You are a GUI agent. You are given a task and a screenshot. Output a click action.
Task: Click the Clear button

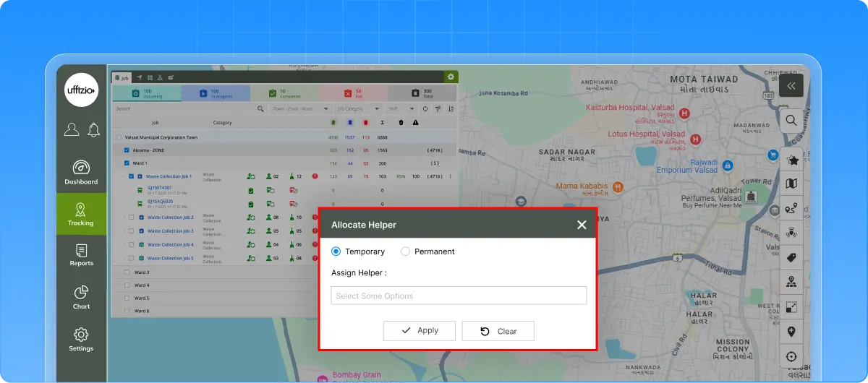pyautogui.click(x=498, y=331)
